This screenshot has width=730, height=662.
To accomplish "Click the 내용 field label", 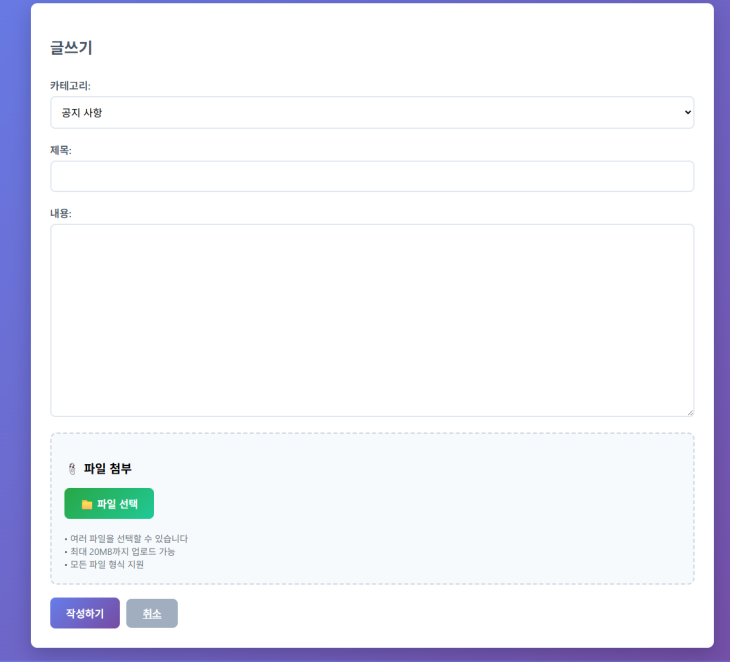I will click(61, 213).
